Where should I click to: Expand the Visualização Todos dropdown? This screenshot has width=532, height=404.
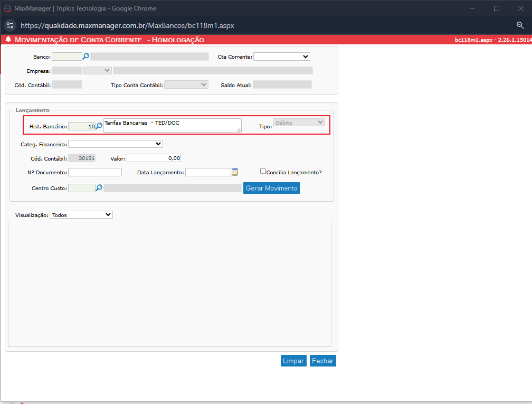pyautogui.click(x=81, y=215)
